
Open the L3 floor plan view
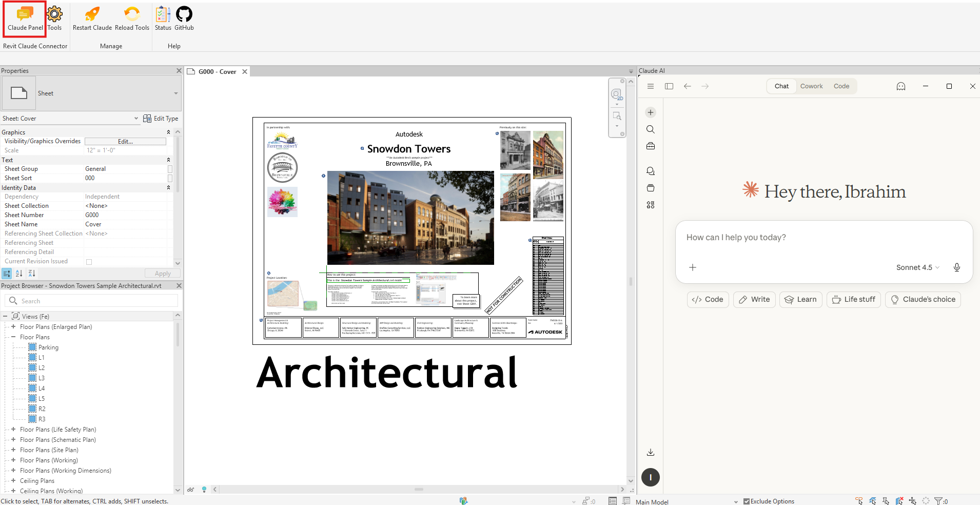[41, 378]
